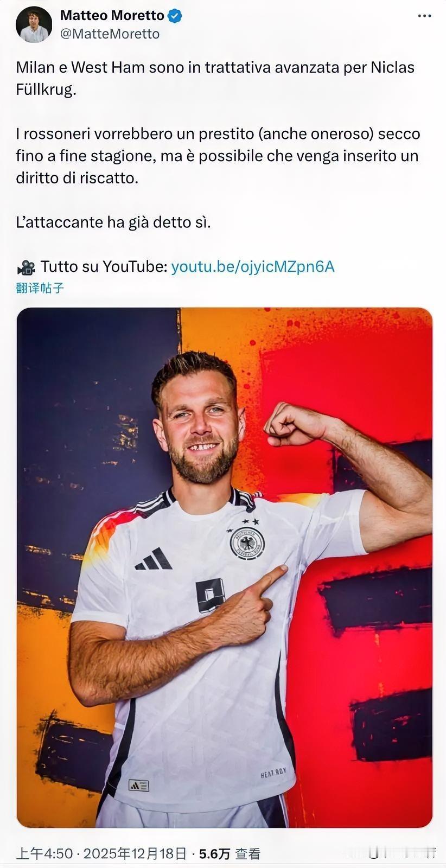446x868 pixels.
Task: Click the small Adidas tag at jersey hem
Action: tap(138, 785)
